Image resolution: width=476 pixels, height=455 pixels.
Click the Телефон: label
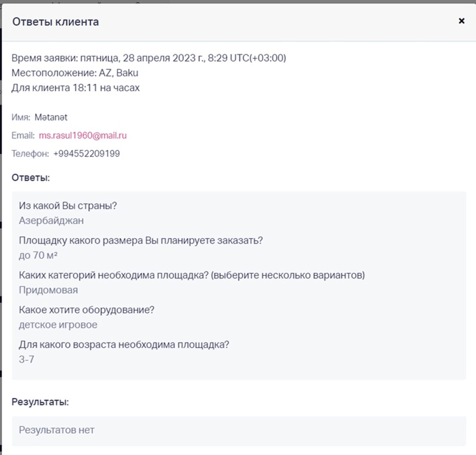pos(30,154)
